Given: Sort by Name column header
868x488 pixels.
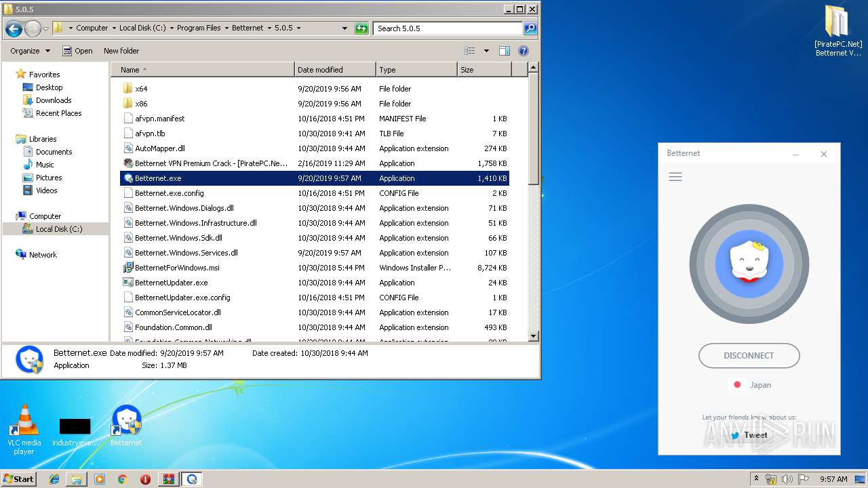Looking at the screenshot, I should pos(203,70).
